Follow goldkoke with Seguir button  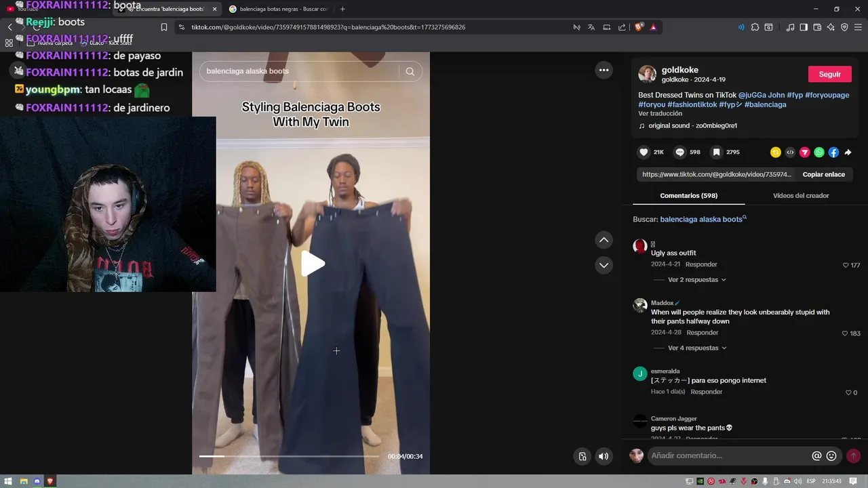[x=830, y=74]
